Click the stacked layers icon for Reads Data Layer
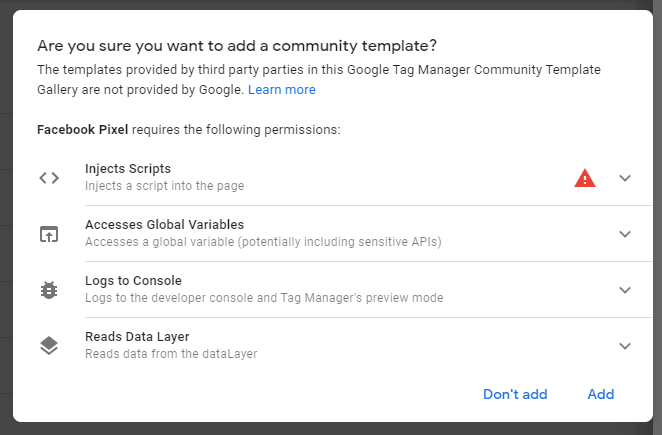The height and width of the screenshot is (435, 662). pyautogui.click(x=49, y=346)
